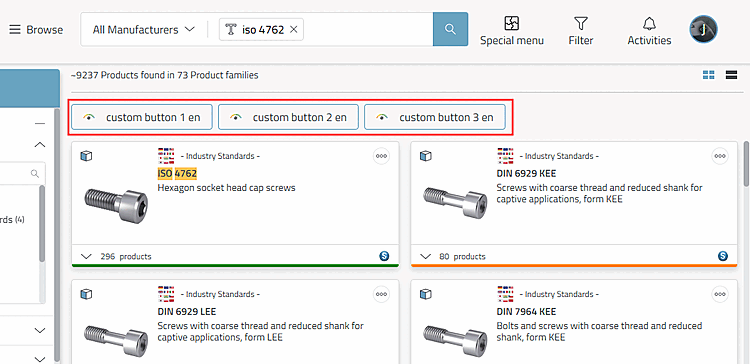Open the All Manufacturers dropdown
Image resolution: width=750 pixels, height=364 pixels.
pos(143,30)
